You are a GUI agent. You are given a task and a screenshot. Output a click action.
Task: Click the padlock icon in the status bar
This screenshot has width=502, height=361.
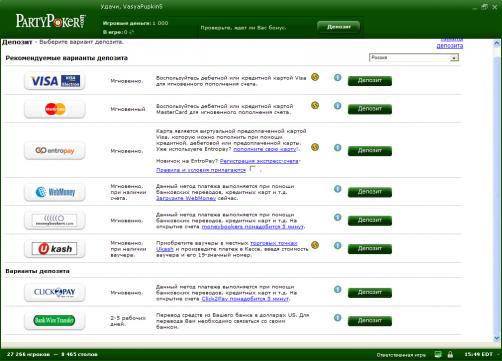[x=450, y=354]
